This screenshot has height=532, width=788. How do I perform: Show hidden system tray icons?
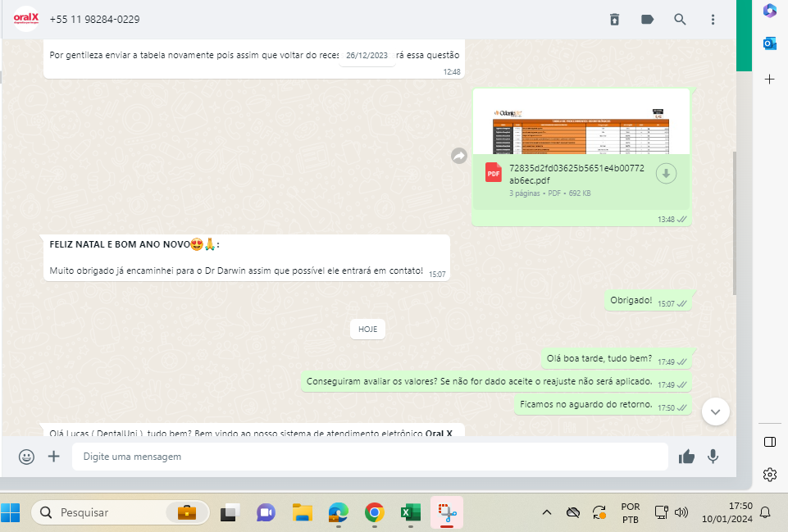547,512
